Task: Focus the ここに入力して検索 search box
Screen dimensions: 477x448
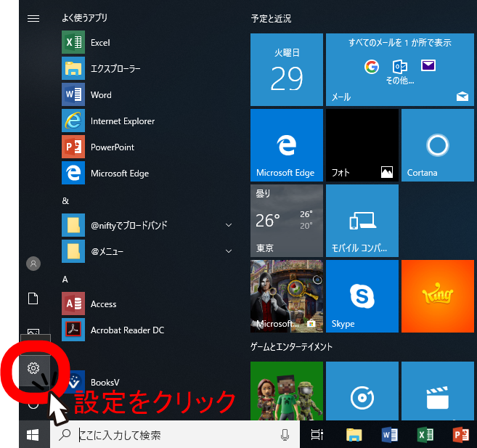Action: [175, 435]
